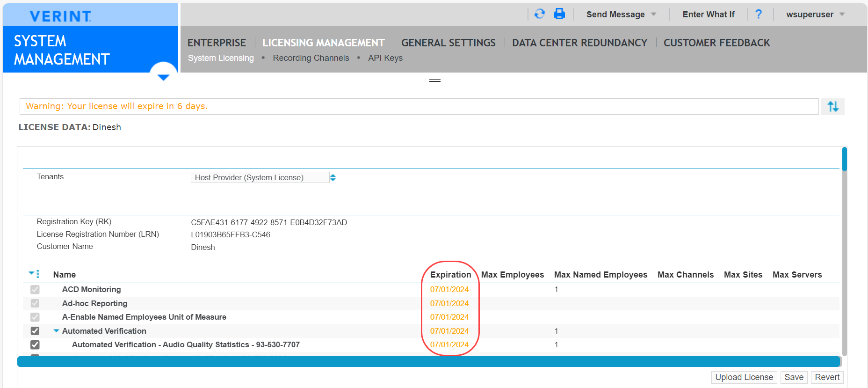
Task: Click the horizontal blue scrollbar at table bottom
Action: pos(428,361)
